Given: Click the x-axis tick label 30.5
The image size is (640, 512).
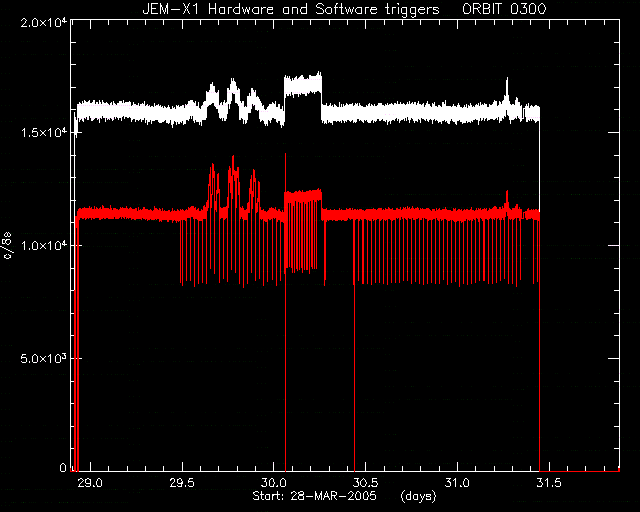Looking at the screenshot, I should (x=365, y=483).
